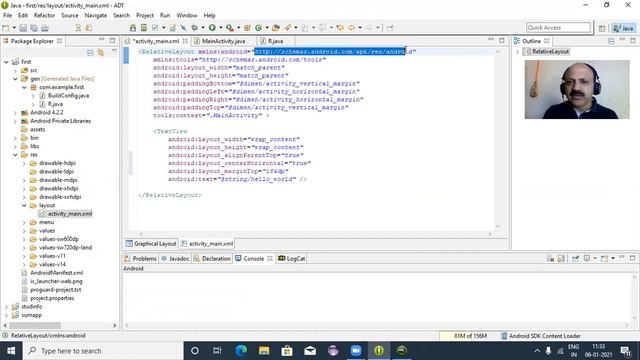Toggle Link with Editor in Package Explorer
Viewport: 640px width, 360px height.
(100, 52)
